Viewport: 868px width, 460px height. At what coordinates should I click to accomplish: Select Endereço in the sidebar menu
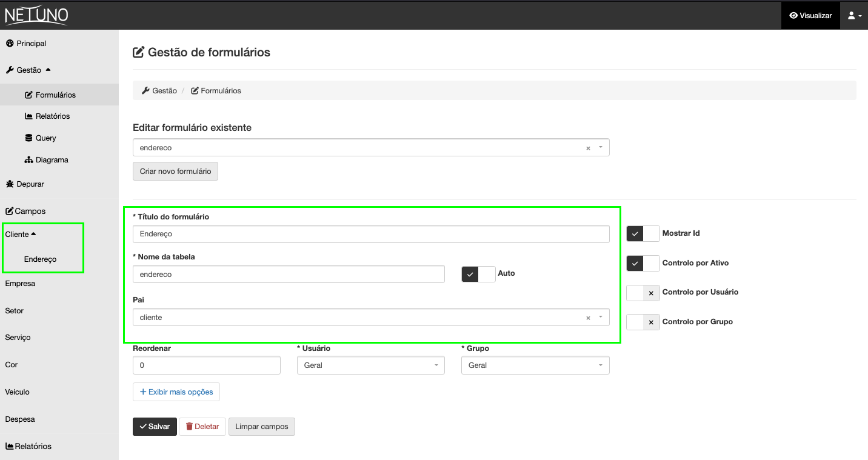pyautogui.click(x=40, y=259)
